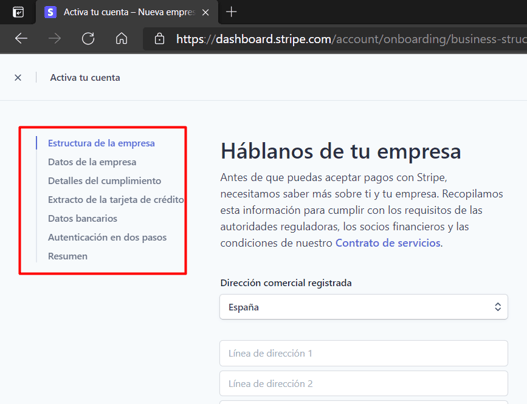
Task: Open Contrato de servicios link
Action: coord(389,243)
